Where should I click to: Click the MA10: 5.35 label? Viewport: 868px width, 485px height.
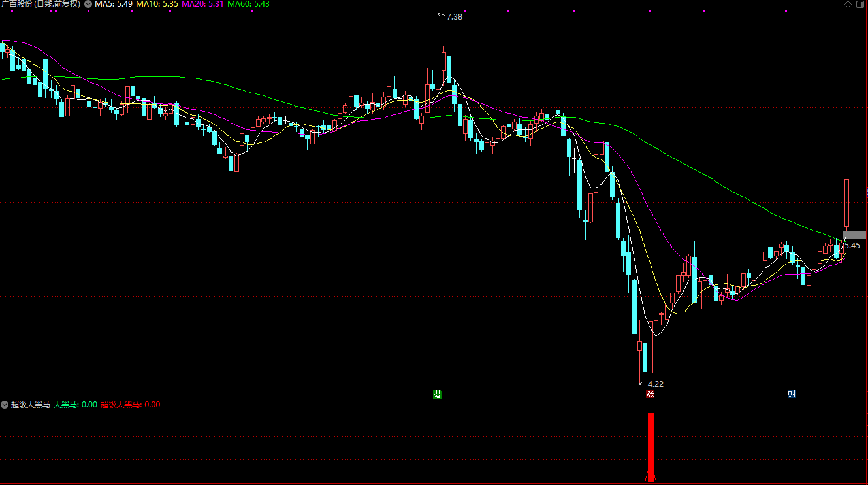coord(157,4)
